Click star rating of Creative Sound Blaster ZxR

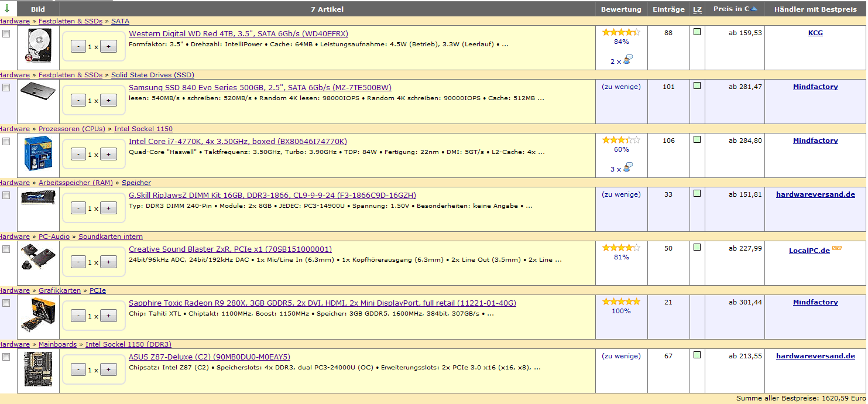621,248
